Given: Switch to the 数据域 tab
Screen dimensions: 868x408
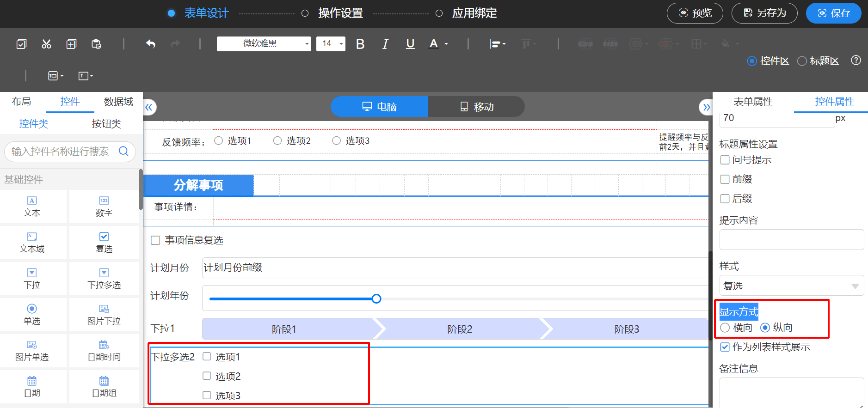Looking at the screenshot, I should pyautogui.click(x=118, y=102).
